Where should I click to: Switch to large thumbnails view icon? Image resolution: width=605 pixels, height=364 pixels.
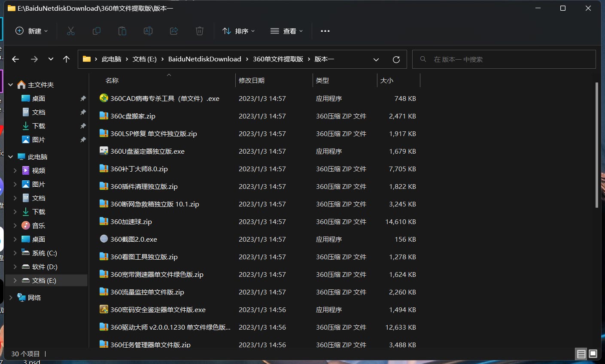pyautogui.click(x=593, y=354)
